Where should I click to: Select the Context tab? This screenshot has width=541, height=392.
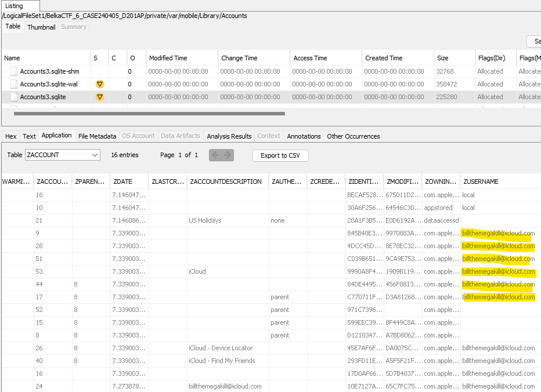[x=269, y=136]
